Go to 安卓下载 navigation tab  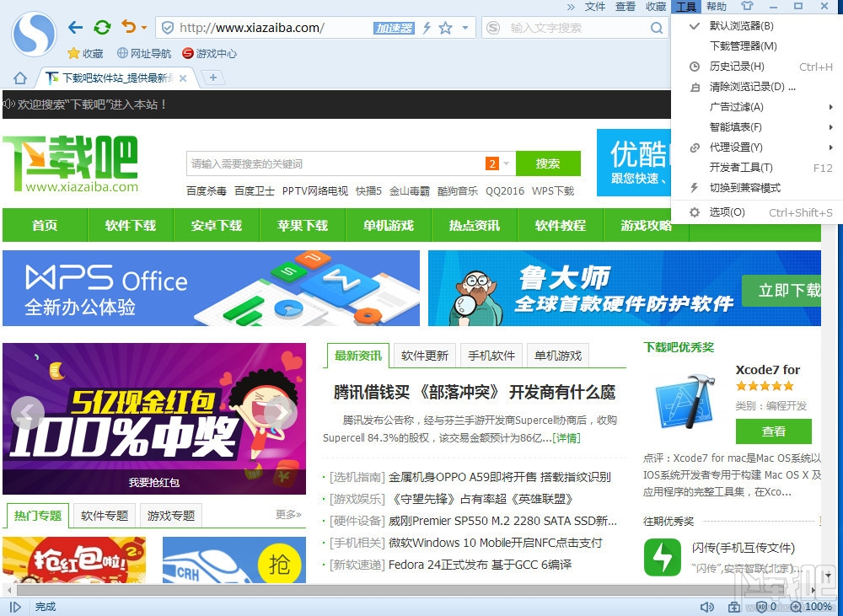click(217, 225)
